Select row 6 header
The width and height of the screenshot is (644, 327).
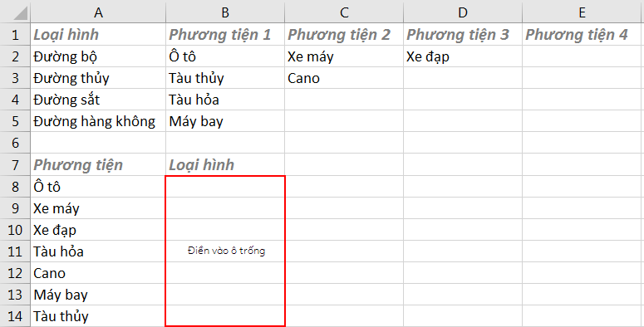coord(15,143)
